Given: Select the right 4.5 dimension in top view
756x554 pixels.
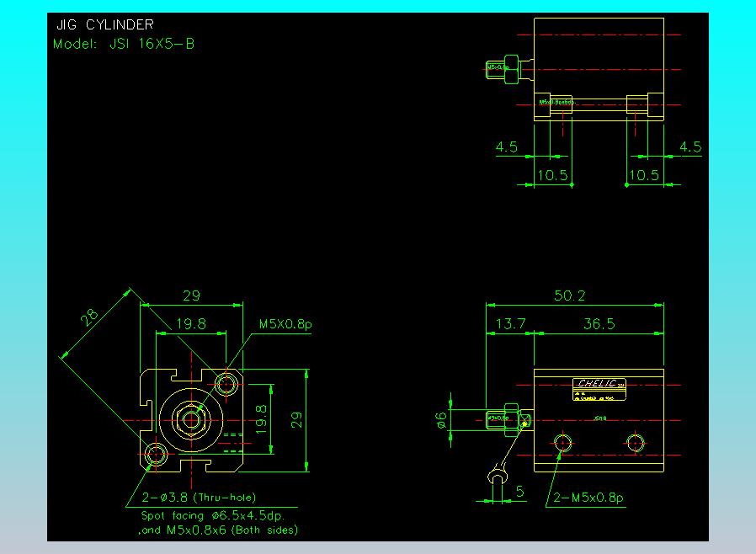Looking at the screenshot, I should point(690,146).
